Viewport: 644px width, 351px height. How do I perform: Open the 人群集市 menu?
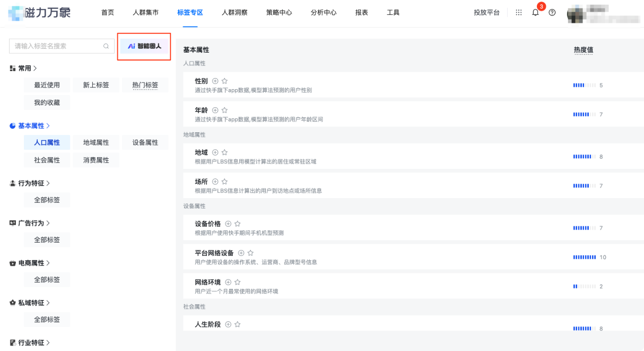point(145,12)
